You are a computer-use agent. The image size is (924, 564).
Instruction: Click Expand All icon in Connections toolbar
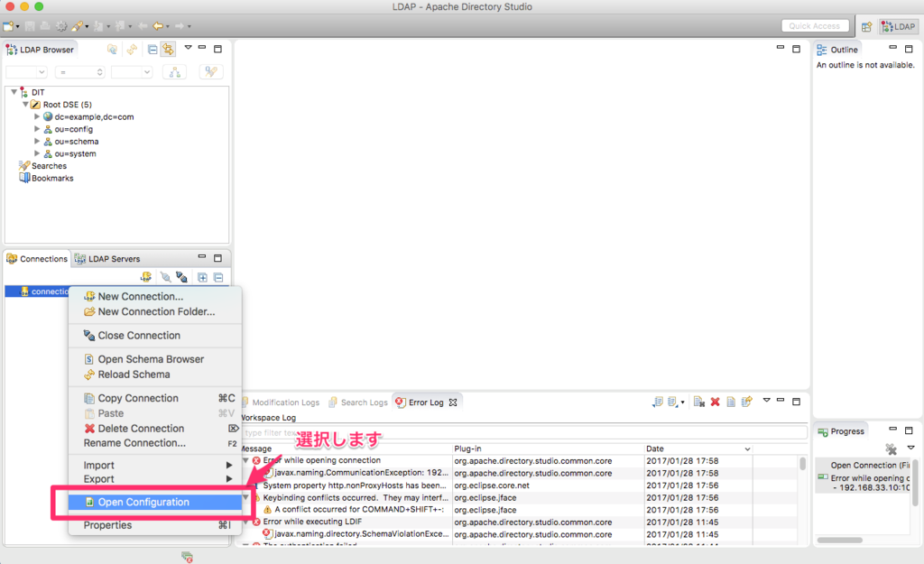click(x=202, y=277)
